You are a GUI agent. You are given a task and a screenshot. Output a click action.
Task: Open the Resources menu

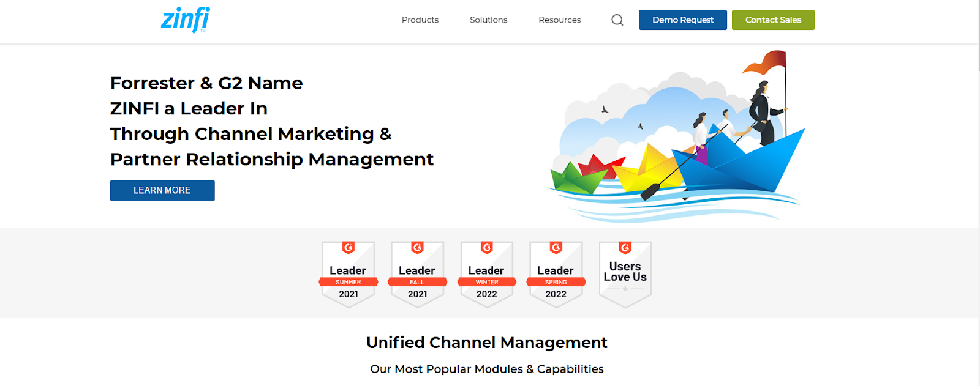coord(560,20)
